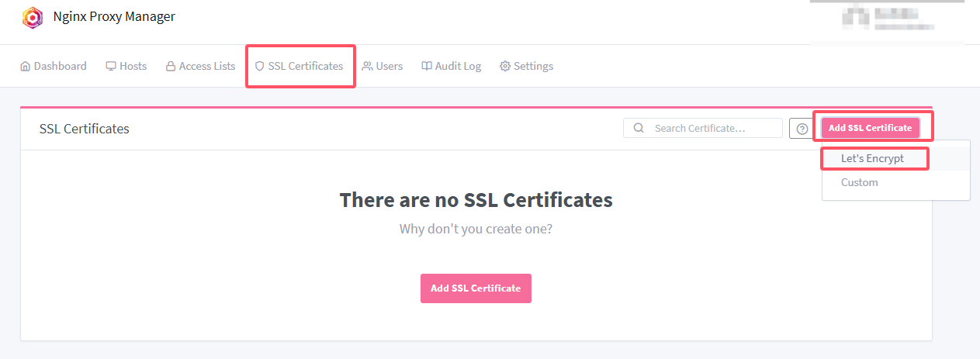Open help via the question mark icon
The width and height of the screenshot is (980, 359).
(802, 129)
